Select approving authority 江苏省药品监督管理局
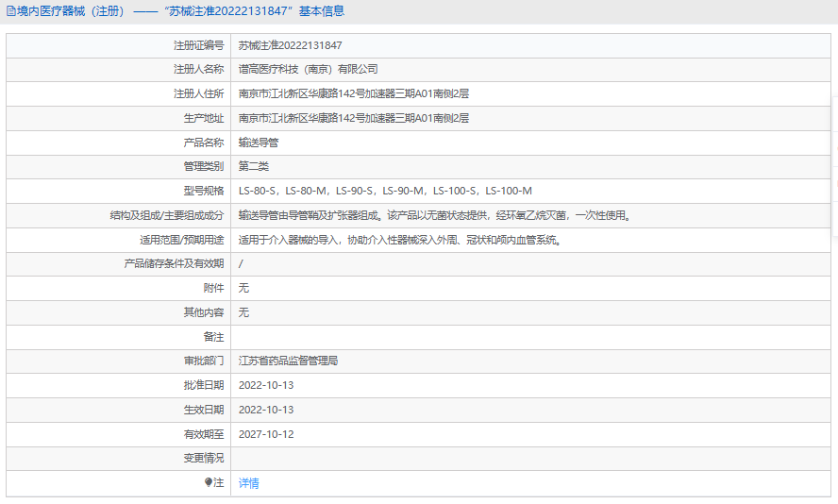Viewport: 838px width, 504px height. point(288,361)
